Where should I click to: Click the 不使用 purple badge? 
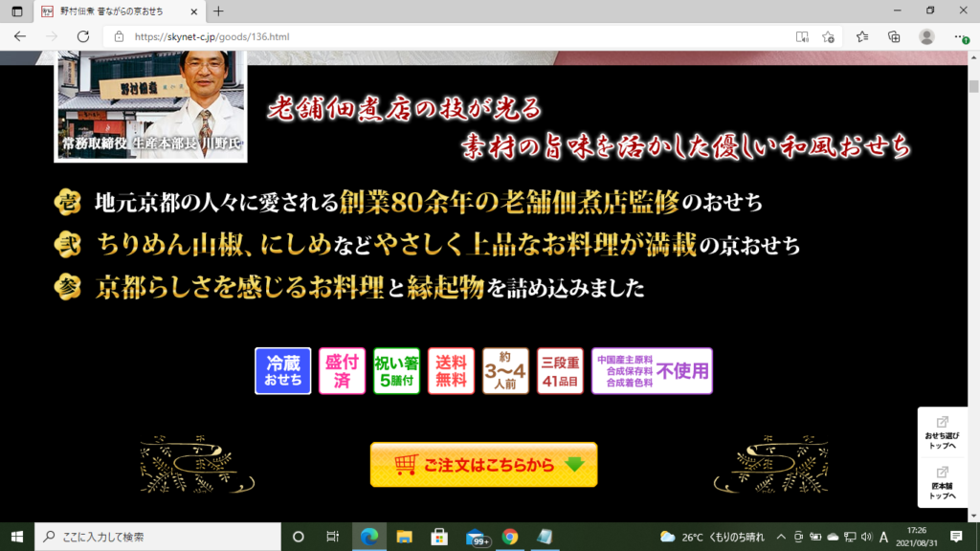point(652,371)
